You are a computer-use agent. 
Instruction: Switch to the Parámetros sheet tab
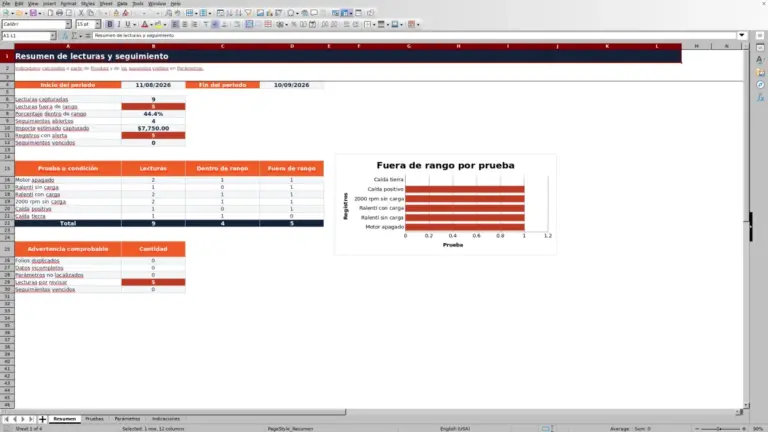coord(127,419)
